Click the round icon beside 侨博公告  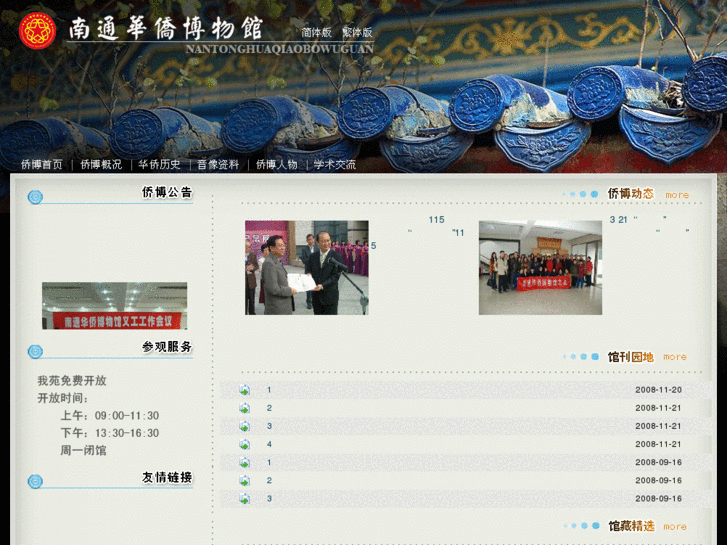click(35, 197)
